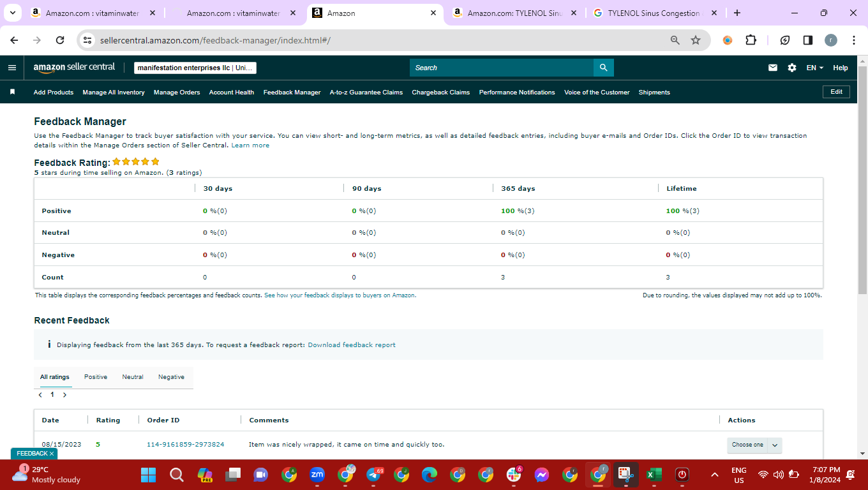The width and height of the screenshot is (868, 490).
Task: Click the zoom magnifier icon in the address bar
Action: pyautogui.click(x=675, y=40)
